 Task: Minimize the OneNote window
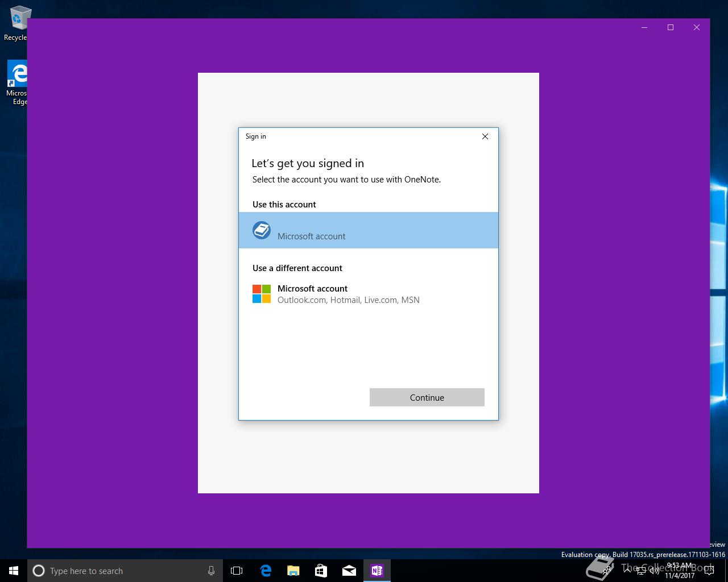pos(644,27)
